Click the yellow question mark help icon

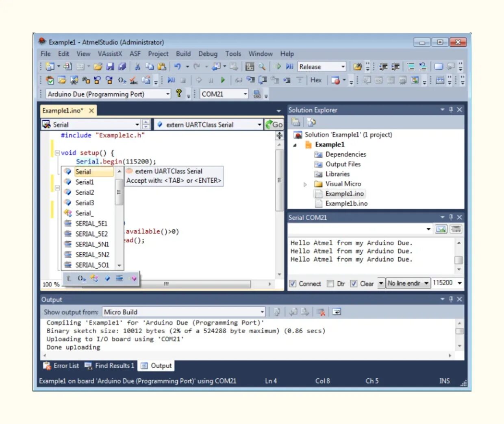tap(178, 94)
